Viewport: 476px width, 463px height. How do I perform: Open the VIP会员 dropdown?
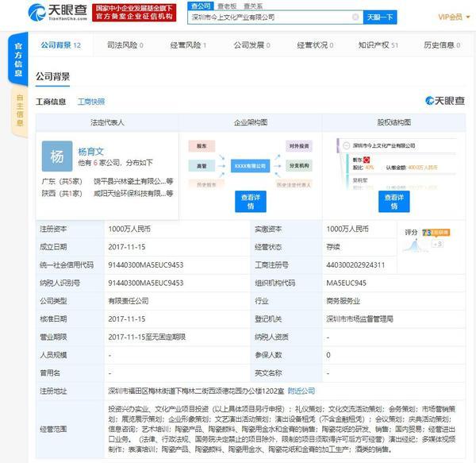(x=454, y=17)
